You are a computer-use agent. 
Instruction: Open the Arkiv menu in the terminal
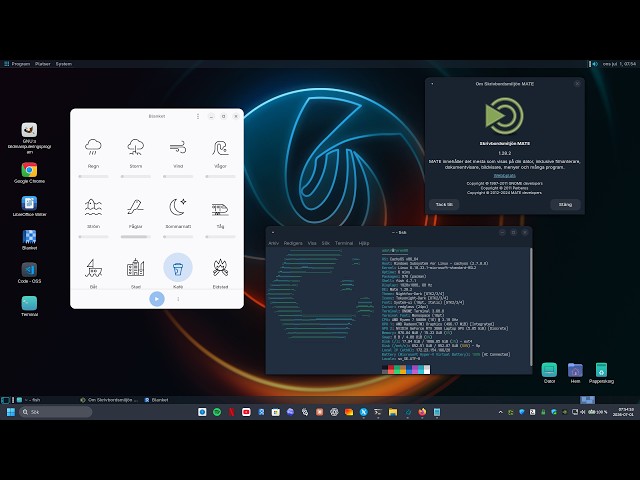click(x=273, y=243)
